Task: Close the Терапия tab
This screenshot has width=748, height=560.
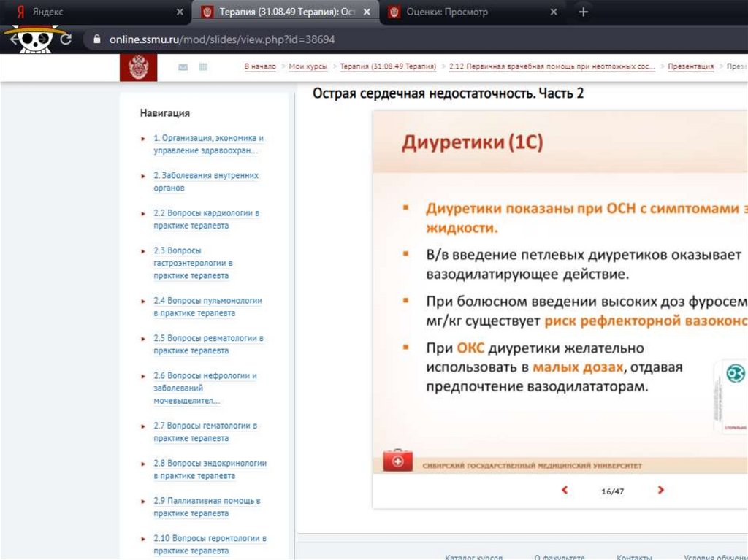Action: [x=367, y=12]
